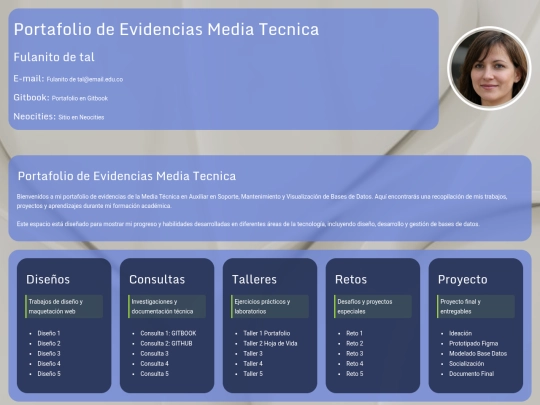
Task: Click the circular profile photo
Action: [489, 68]
